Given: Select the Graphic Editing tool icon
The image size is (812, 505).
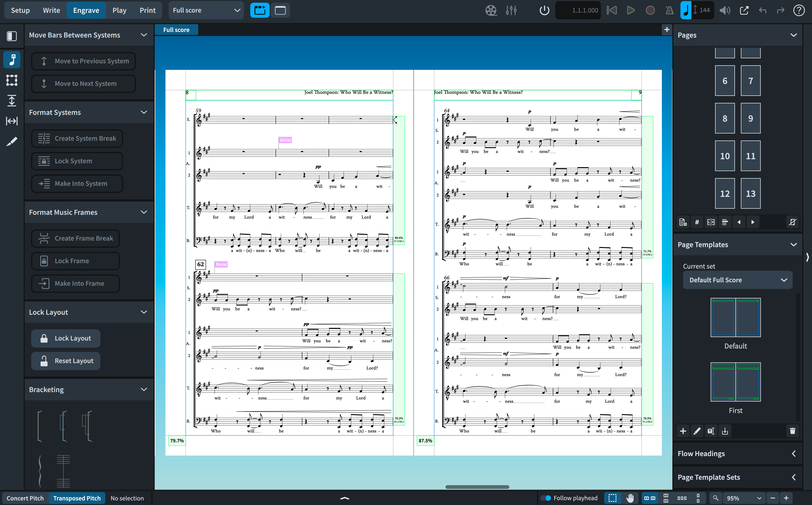Looking at the screenshot, I should pyautogui.click(x=12, y=60).
